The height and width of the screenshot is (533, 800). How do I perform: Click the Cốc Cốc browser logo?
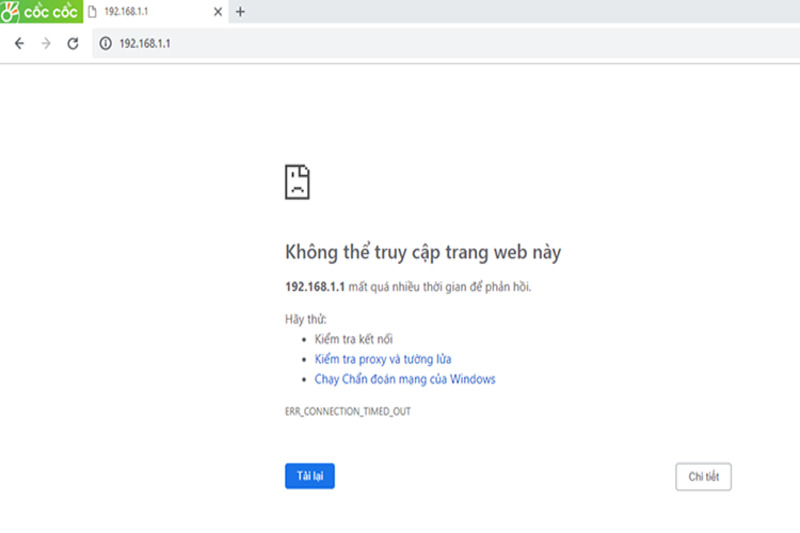[41, 11]
